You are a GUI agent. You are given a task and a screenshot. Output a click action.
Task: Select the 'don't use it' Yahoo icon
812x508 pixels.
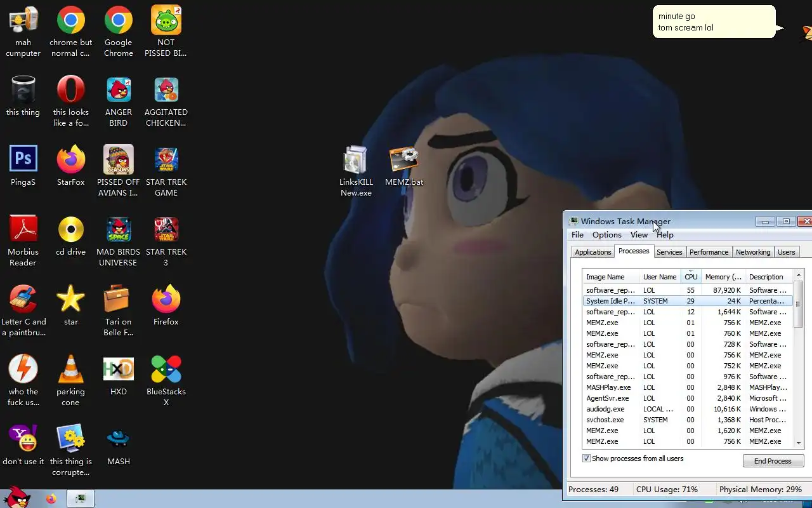23,446
